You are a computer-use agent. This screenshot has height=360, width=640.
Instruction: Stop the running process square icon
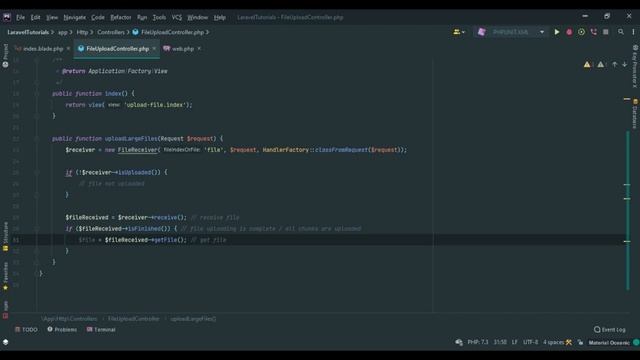point(606,32)
